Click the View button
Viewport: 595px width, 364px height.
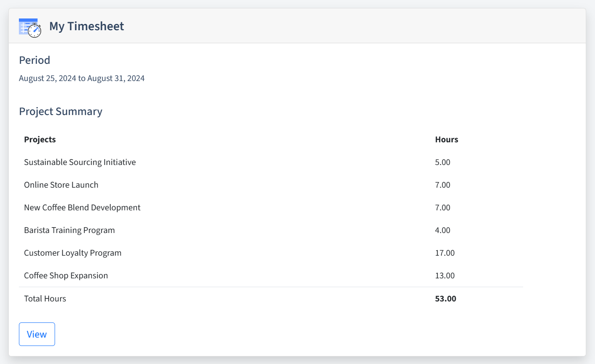pyautogui.click(x=37, y=334)
